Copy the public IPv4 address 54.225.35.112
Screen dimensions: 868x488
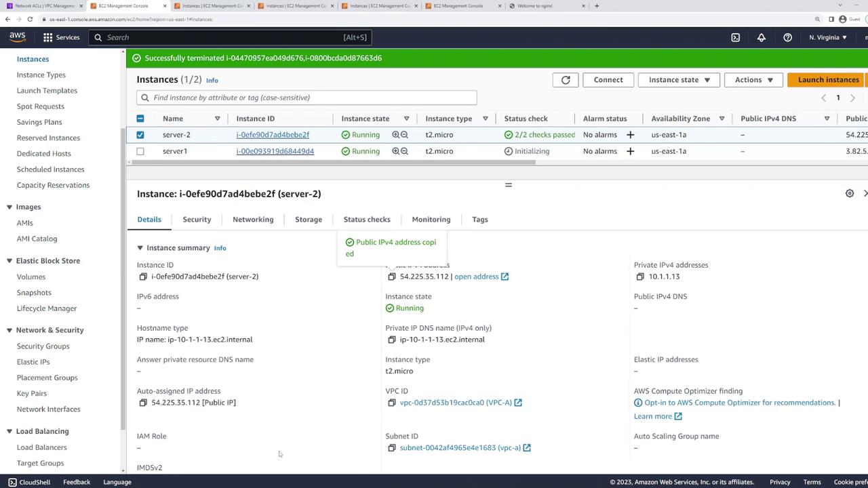point(391,277)
